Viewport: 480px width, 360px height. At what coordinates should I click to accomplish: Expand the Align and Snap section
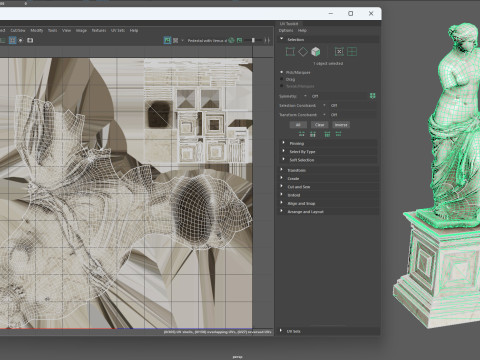[x=329, y=203]
